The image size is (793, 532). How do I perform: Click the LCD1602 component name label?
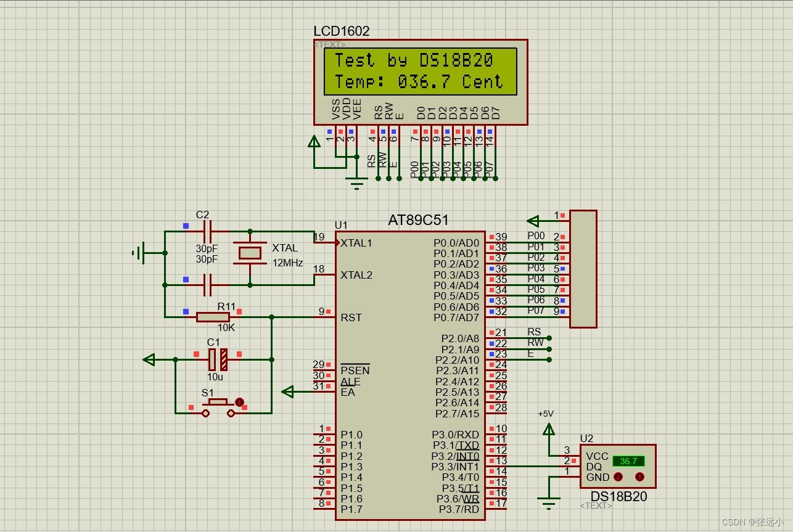point(342,31)
